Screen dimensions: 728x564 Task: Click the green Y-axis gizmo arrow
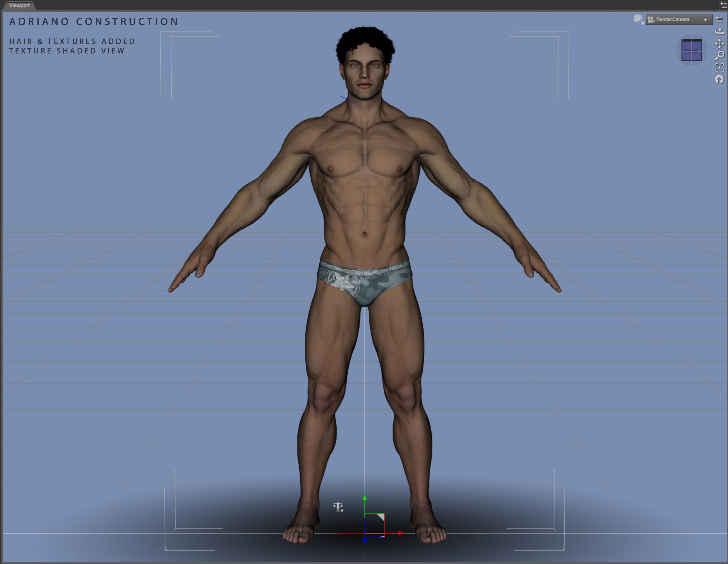click(365, 498)
